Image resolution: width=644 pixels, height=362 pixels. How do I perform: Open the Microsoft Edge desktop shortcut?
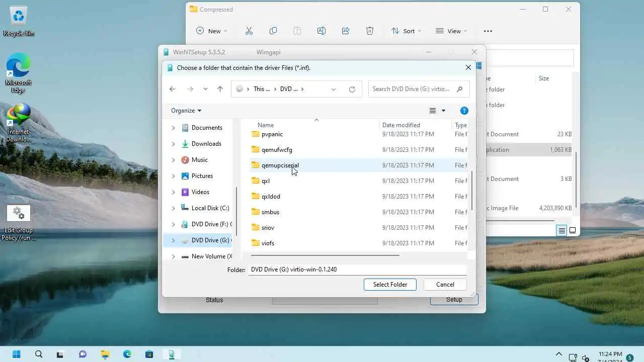(x=19, y=73)
